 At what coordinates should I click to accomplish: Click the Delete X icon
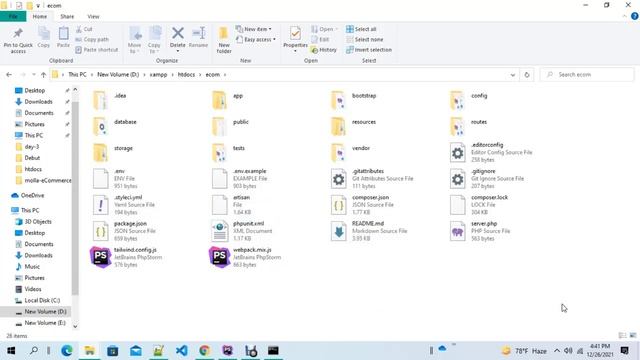click(x=178, y=33)
